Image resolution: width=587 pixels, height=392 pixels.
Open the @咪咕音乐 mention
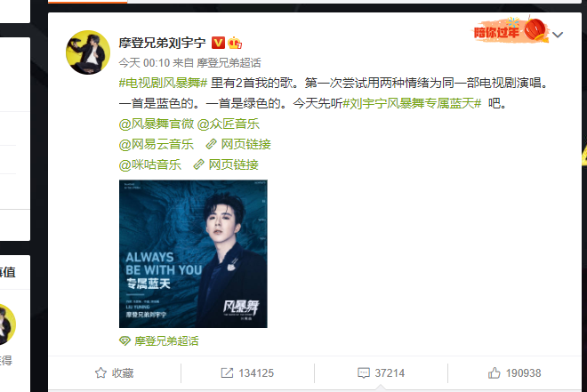[x=149, y=164]
